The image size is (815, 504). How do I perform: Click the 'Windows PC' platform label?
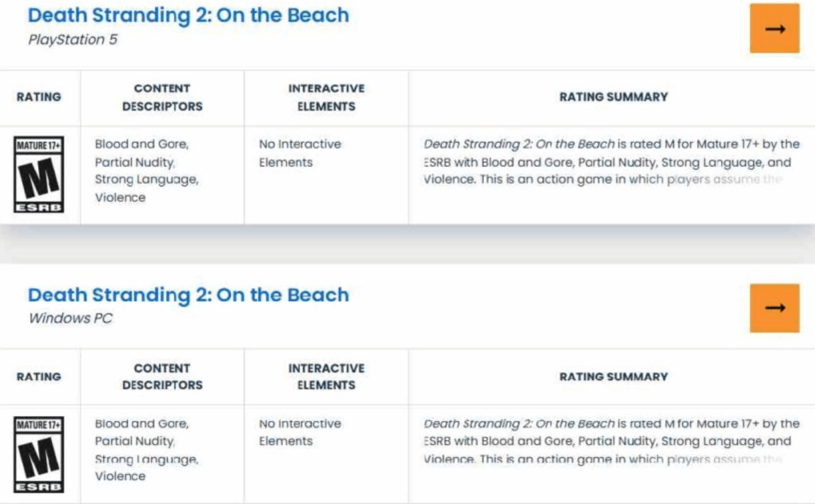pos(70,318)
